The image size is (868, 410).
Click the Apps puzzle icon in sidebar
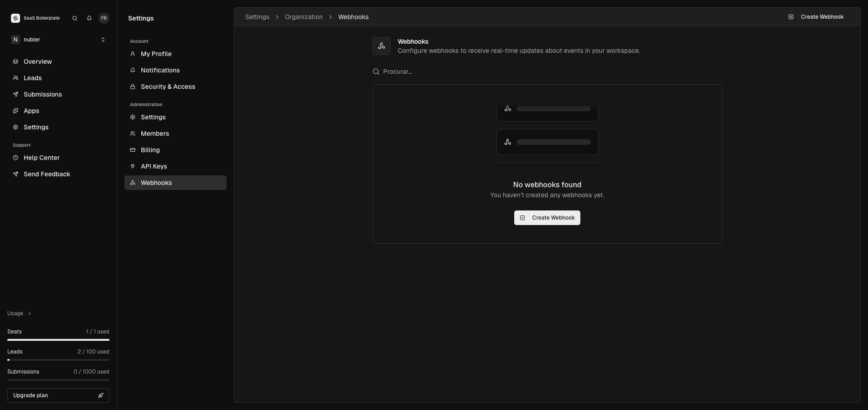pyautogui.click(x=15, y=111)
